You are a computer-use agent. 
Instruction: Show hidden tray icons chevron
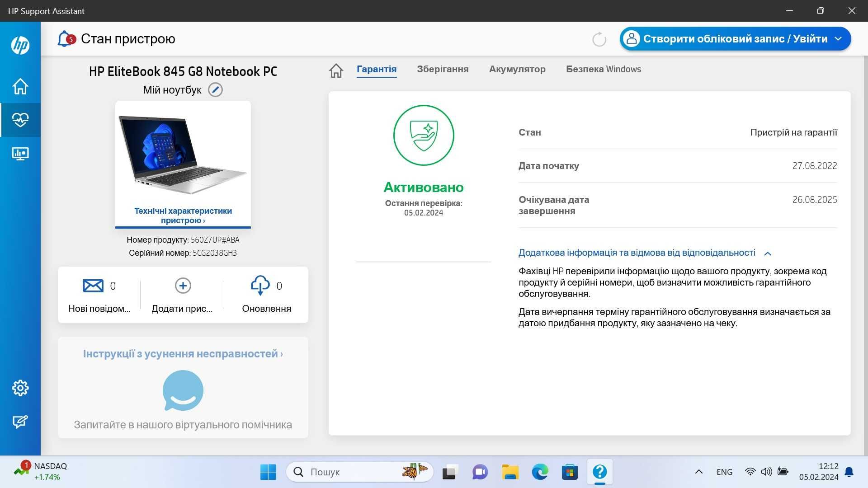pyautogui.click(x=699, y=472)
